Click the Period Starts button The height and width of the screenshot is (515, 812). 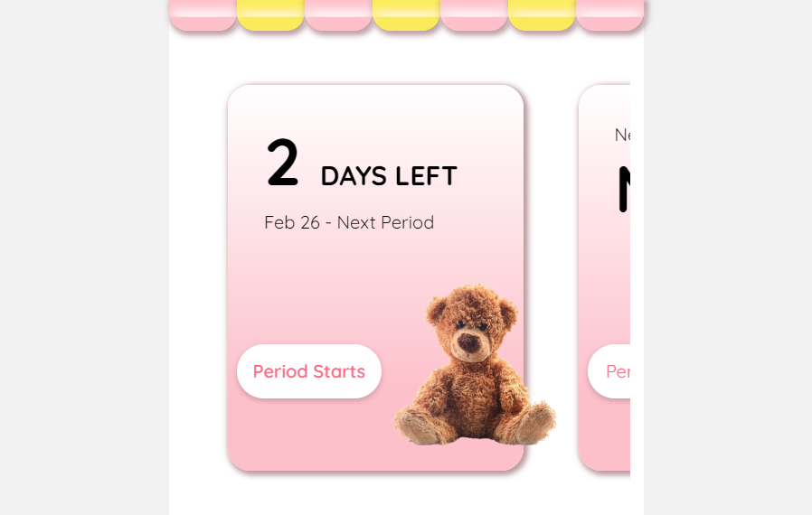(x=309, y=371)
